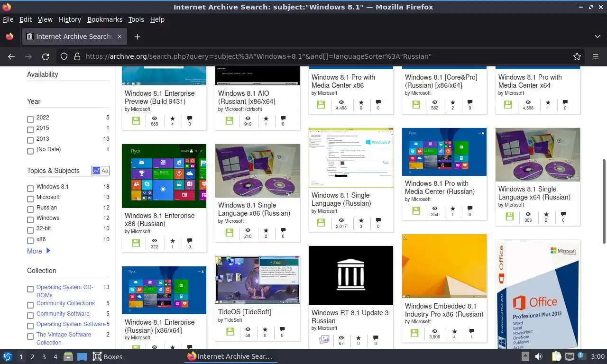The image size is (607, 364).
Task: Click the Firefox back arrow button
Action: tap(11, 56)
